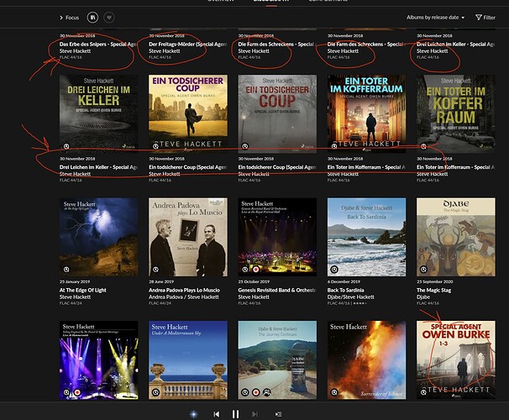Click FLAC 44/24 under At The Edge Of Light

[x=71, y=303]
